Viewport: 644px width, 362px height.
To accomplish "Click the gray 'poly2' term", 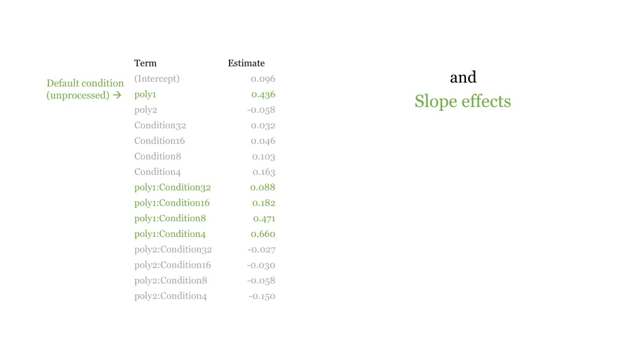I will coord(146,111).
